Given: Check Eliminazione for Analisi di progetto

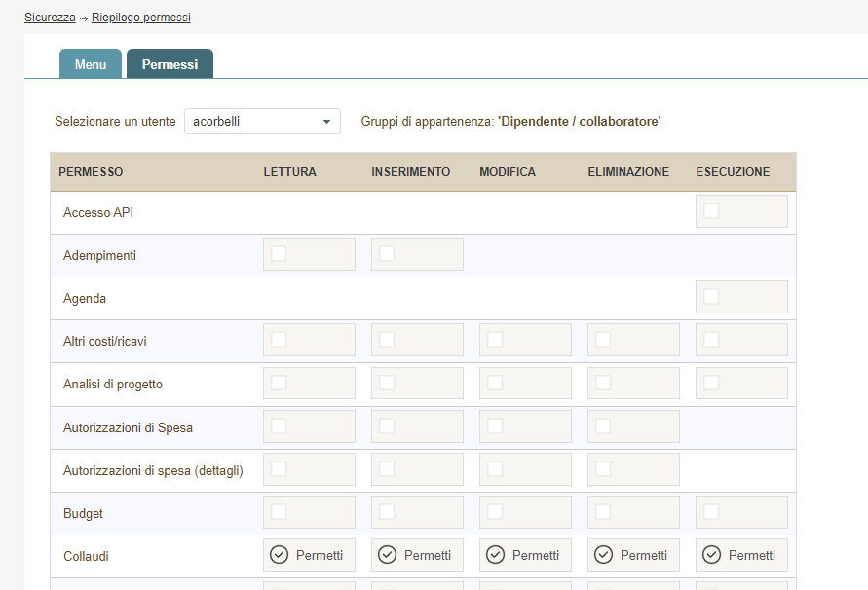Looking at the screenshot, I should (x=604, y=383).
